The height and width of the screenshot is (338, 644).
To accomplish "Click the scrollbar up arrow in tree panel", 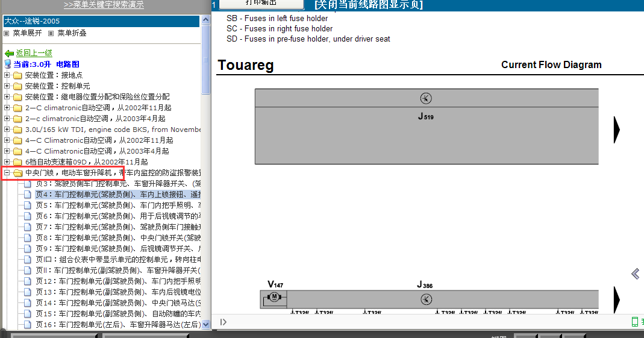I will pyautogui.click(x=206, y=20).
